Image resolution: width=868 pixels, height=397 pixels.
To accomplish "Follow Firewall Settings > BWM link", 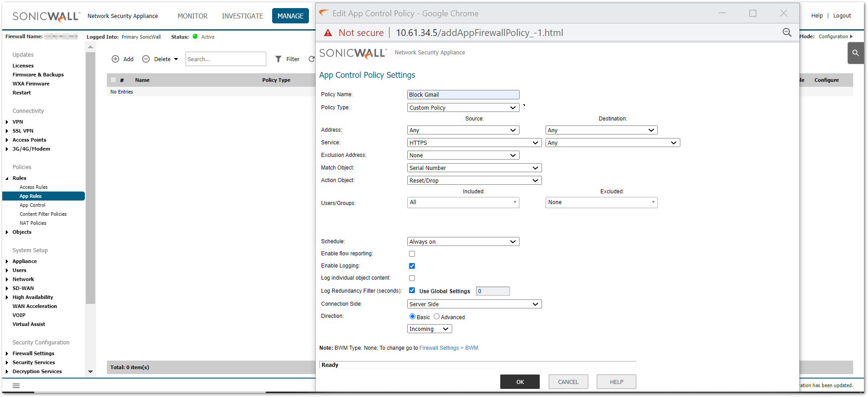I will pyautogui.click(x=449, y=348).
